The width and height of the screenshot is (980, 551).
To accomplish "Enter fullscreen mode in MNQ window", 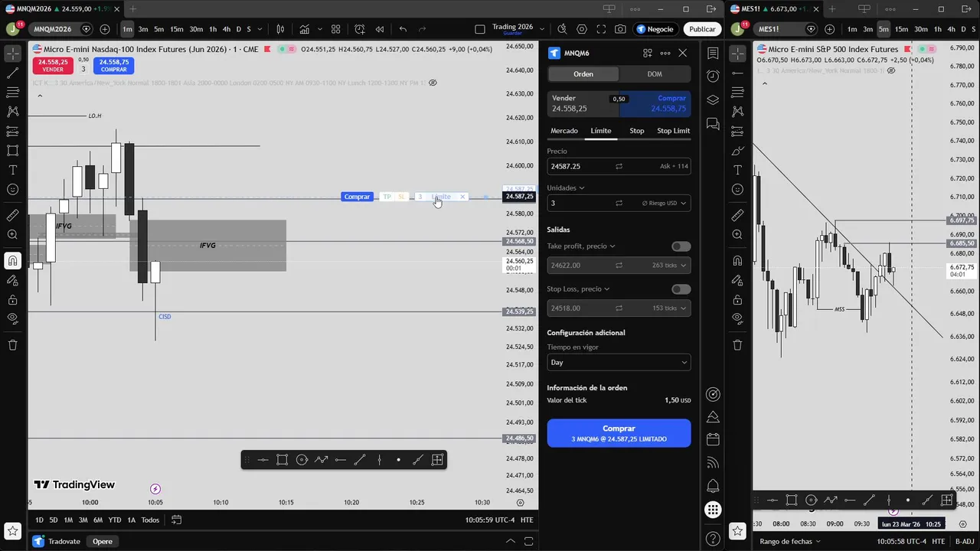I will tap(601, 29).
